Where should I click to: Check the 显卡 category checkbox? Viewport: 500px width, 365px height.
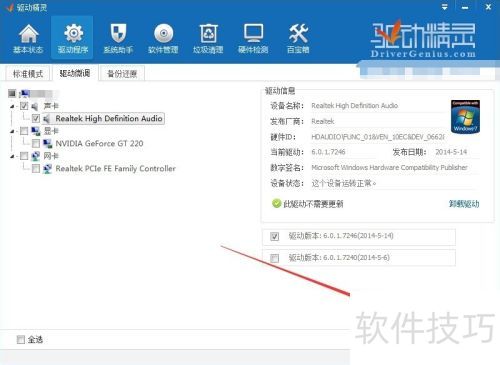click(x=24, y=131)
